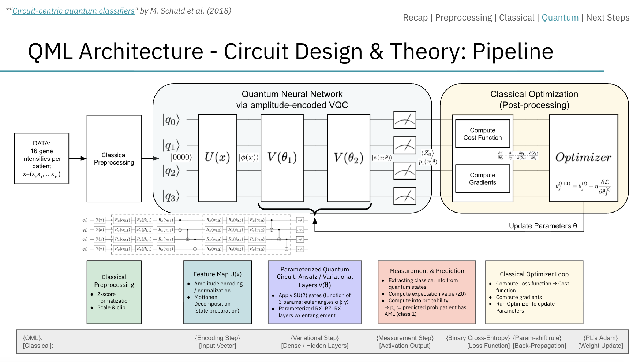Screen dimensions: 644x362
Task: Click the Feature Map U(x) card heading
Action: (217, 274)
